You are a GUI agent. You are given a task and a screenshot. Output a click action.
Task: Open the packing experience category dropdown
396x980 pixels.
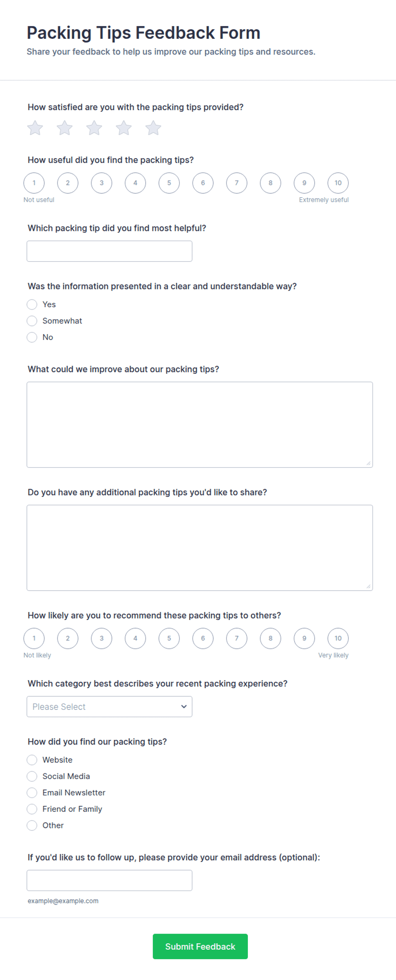(109, 706)
